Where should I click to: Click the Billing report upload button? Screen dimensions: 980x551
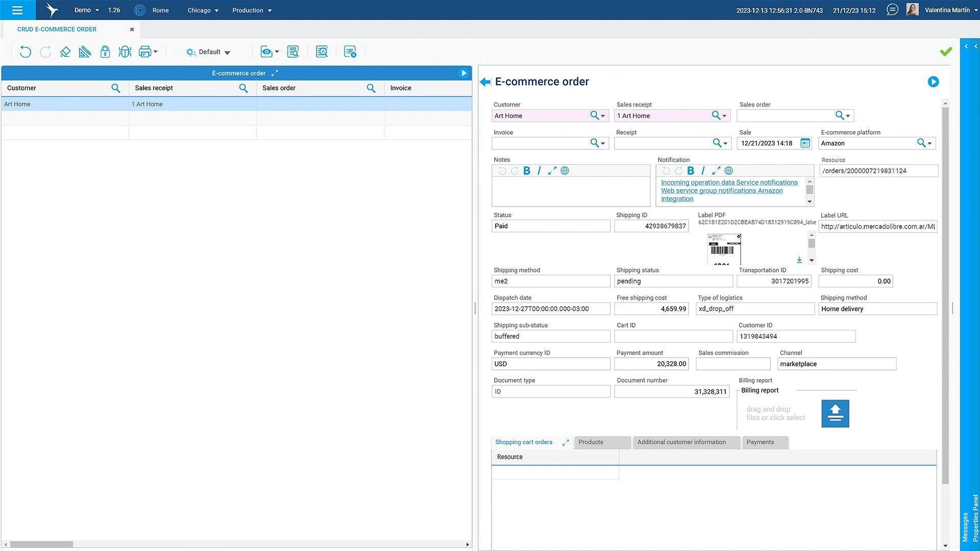click(835, 413)
